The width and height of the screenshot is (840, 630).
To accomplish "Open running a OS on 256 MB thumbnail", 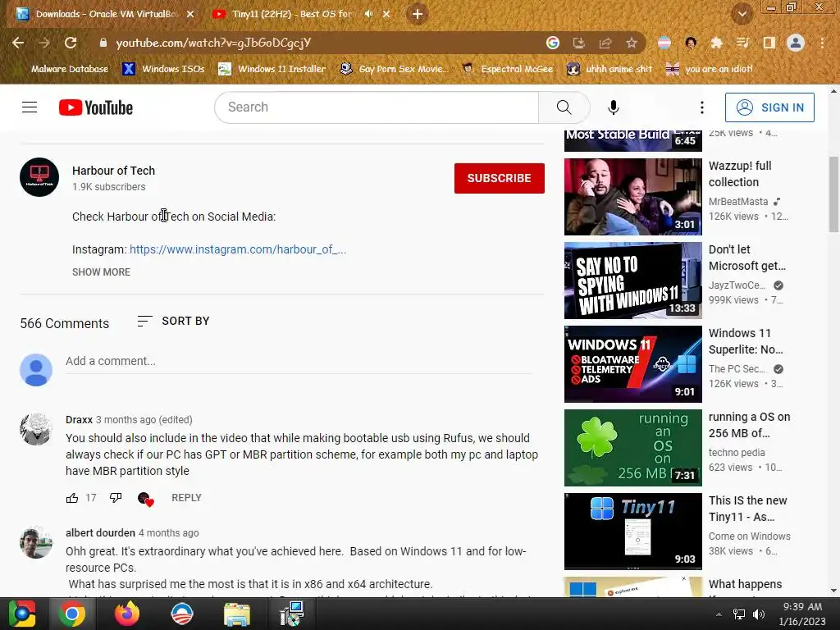I will pos(632,448).
